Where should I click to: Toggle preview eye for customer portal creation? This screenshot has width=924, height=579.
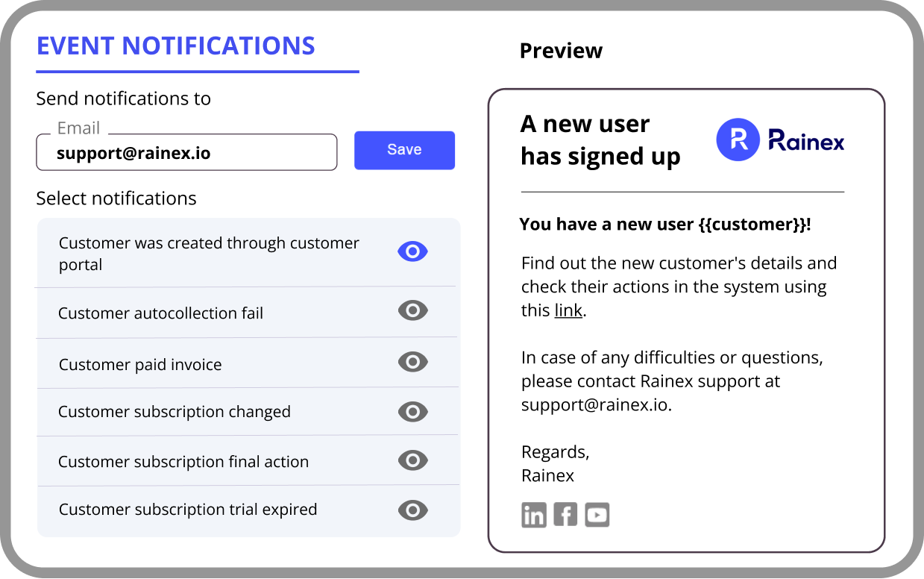coord(412,252)
